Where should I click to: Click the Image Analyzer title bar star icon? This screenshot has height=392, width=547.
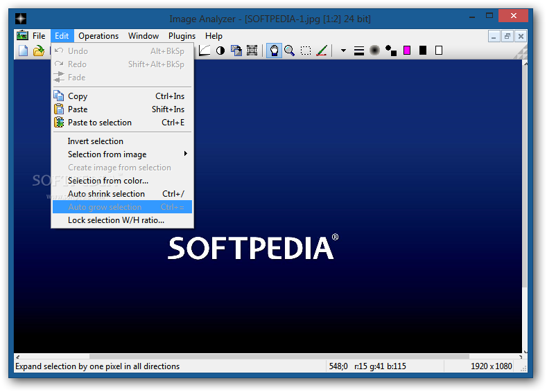pos(21,19)
